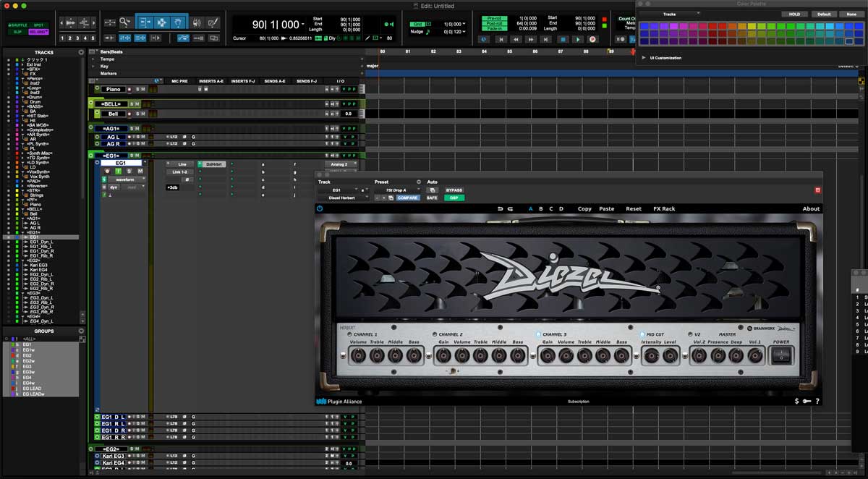This screenshot has width=868, height=479.
Task: Toggle Post-roll in transport
Action: pos(495,23)
